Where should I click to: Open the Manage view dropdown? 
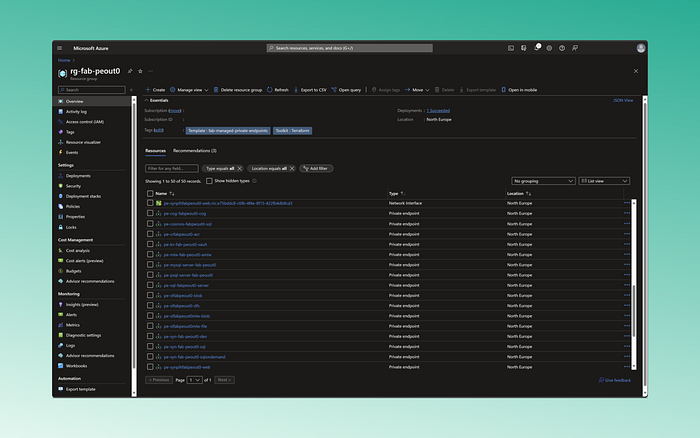tap(189, 90)
